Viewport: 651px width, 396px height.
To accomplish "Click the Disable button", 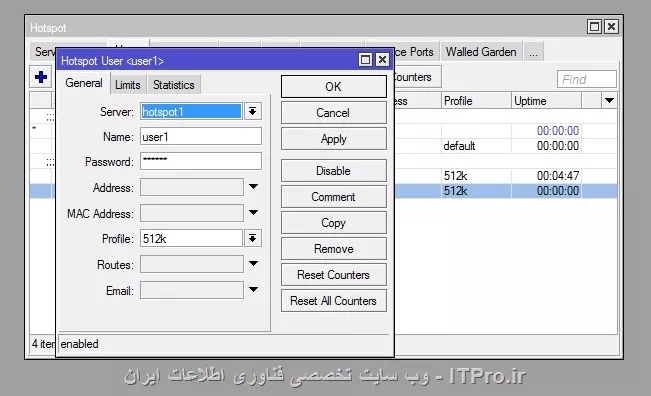I will point(333,171).
